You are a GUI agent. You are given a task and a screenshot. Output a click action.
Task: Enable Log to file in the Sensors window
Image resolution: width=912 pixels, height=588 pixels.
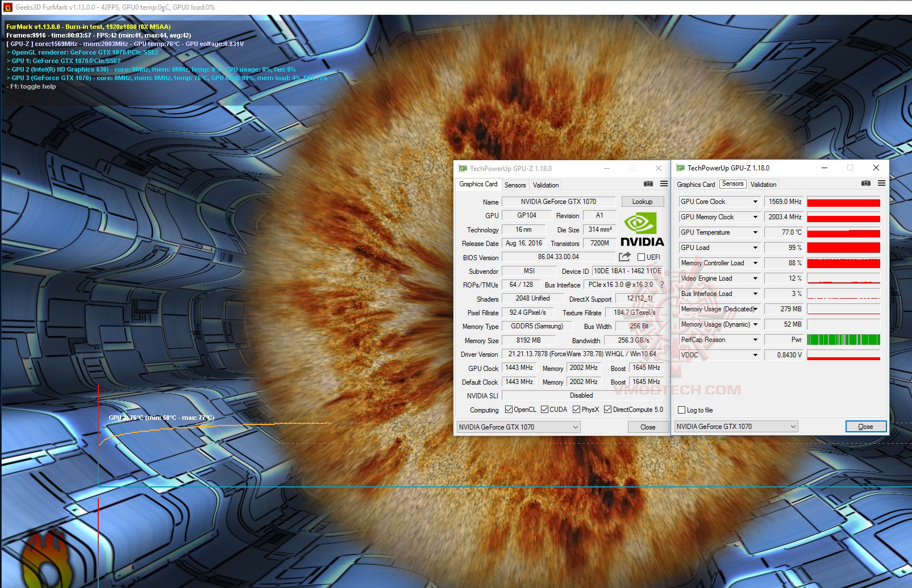(681, 410)
